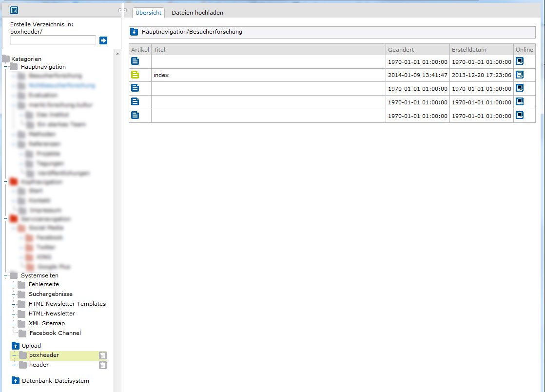Switch to the Dateien hochladen tab
The height and width of the screenshot is (392, 545).
click(x=197, y=13)
